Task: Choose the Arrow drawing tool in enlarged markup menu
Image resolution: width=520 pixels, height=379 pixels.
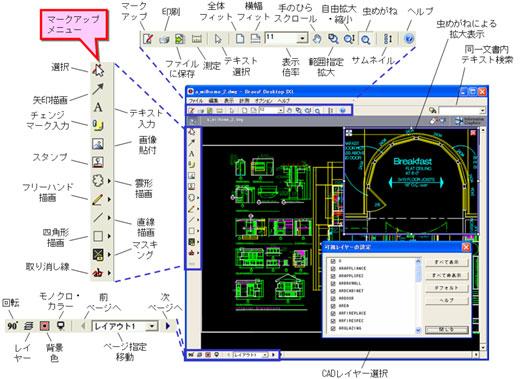Action: (x=98, y=89)
